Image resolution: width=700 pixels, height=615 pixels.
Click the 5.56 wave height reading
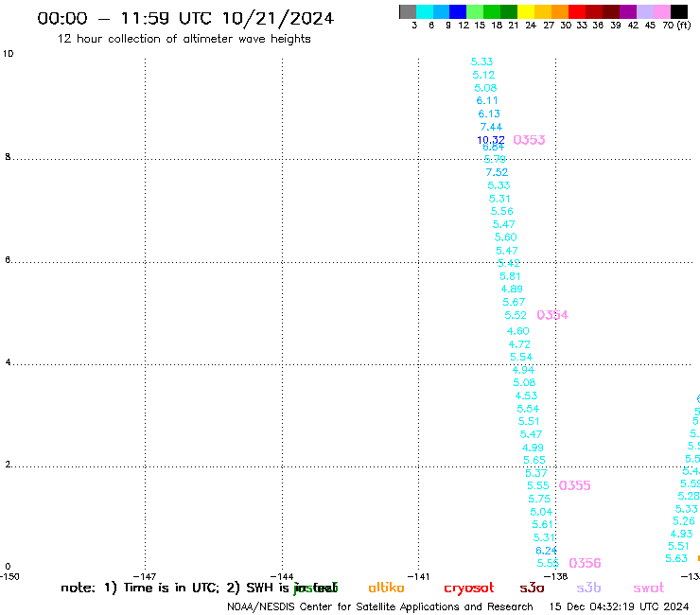coord(501,211)
